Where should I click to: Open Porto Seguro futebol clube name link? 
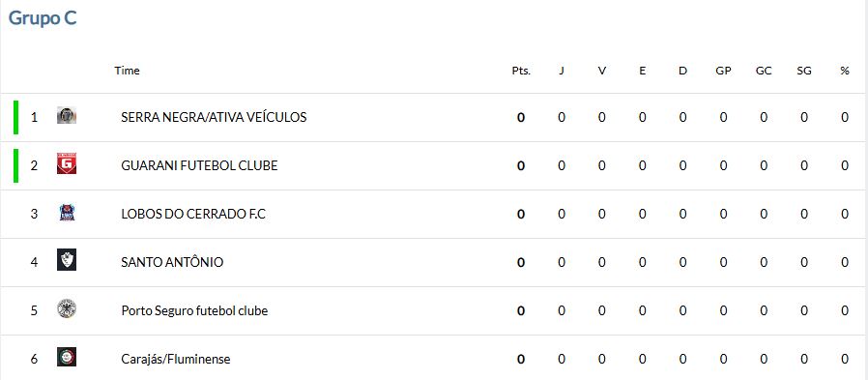coord(194,310)
